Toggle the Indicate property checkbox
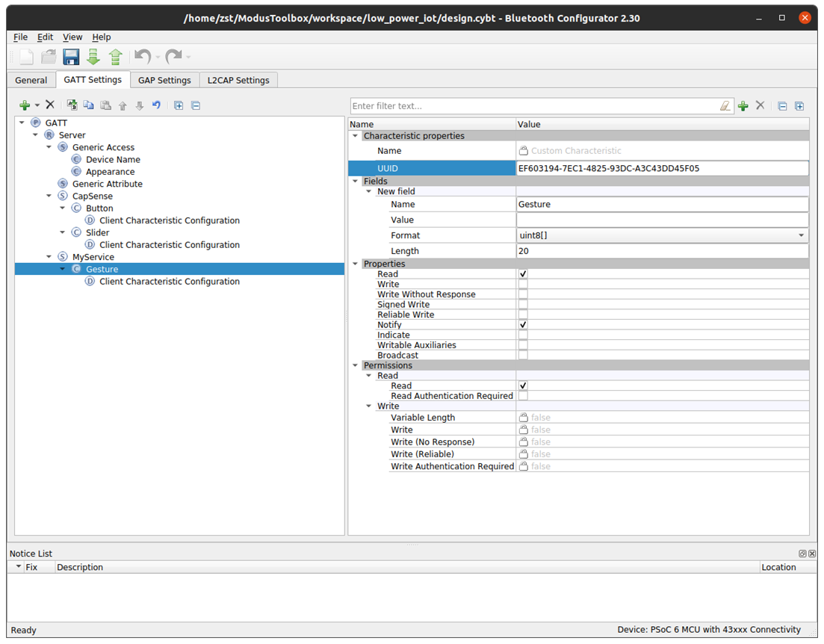The width and height of the screenshot is (824, 644). (x=523, y=335)
